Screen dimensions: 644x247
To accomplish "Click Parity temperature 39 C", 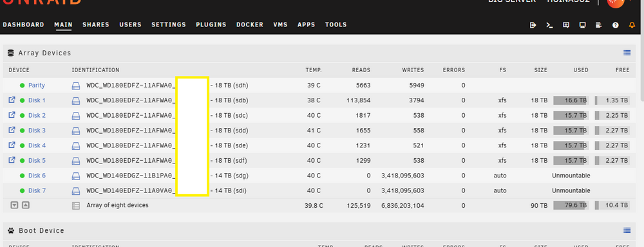I will coord(314,86).
